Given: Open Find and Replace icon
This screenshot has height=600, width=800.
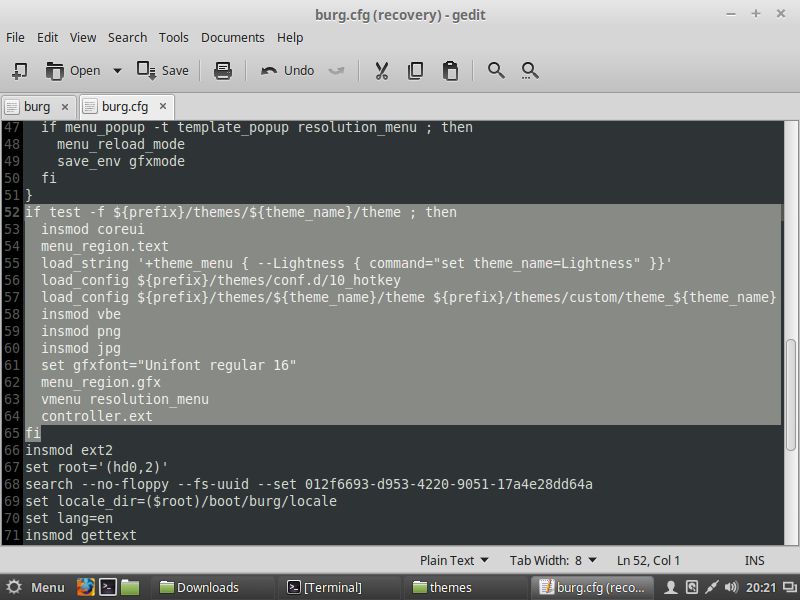Looking at the screenshot, I should (x=530, y=70).
